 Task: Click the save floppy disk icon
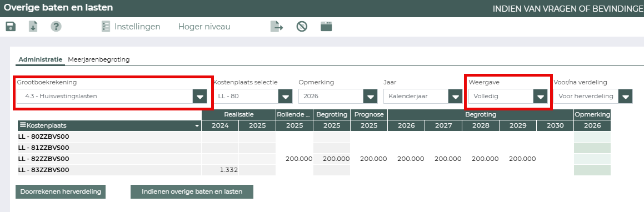(11, 27)
